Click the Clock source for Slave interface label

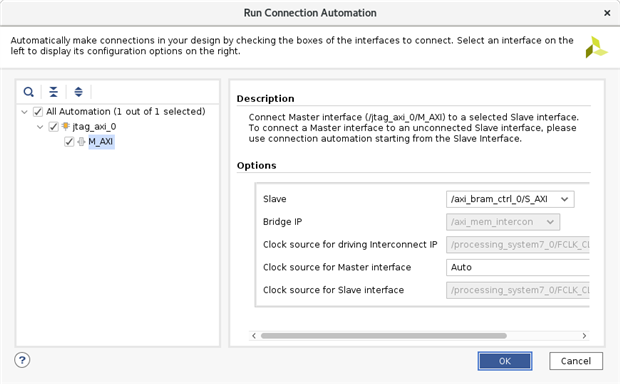(333, 290)
